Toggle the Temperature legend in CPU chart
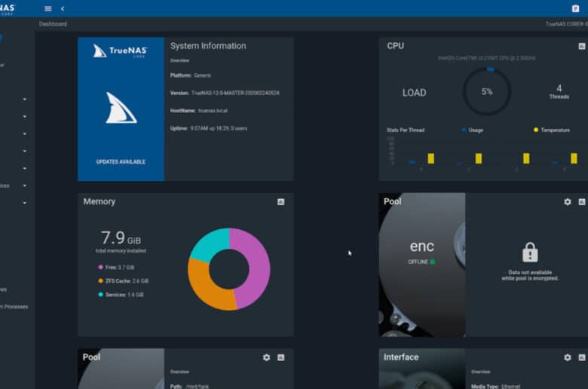The height and width of the screenshot is (389, 588). 552,130
